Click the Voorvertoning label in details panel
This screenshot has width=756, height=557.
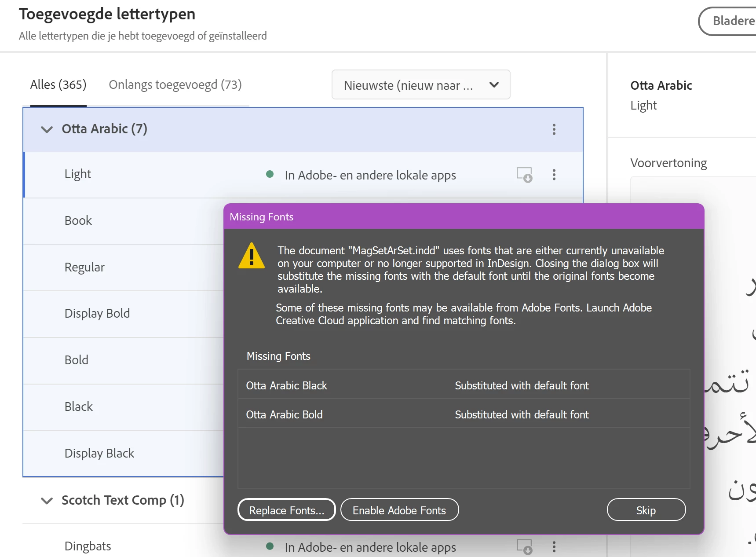pos(668,163)
